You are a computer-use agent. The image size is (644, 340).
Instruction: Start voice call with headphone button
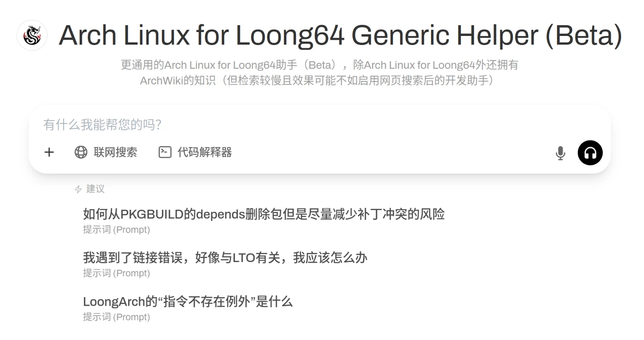[590, 153]
